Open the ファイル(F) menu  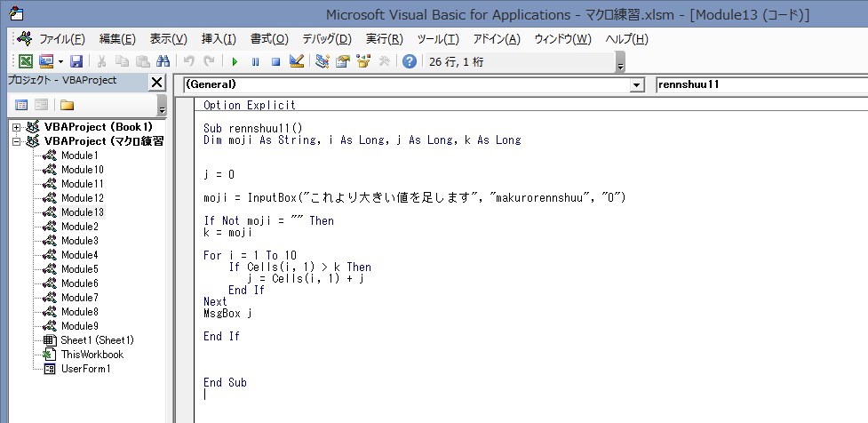click(61, 39)
